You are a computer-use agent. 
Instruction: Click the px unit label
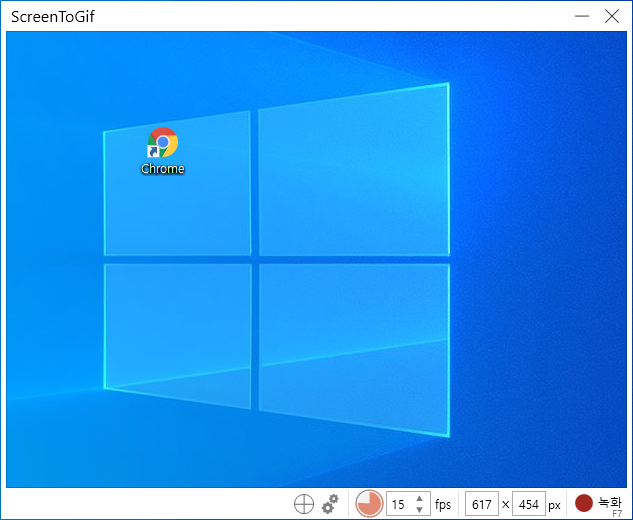click(554, 505)
